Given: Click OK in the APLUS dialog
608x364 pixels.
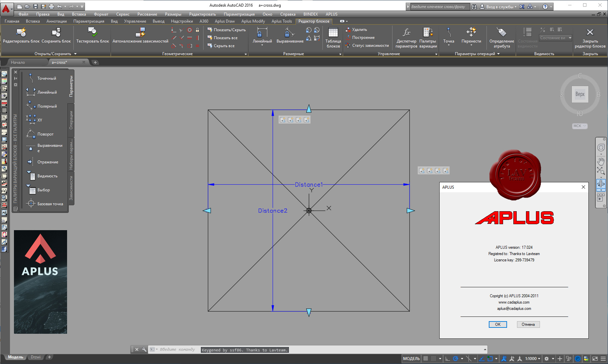Looking at the screenshot, I should tap(498, 324).
